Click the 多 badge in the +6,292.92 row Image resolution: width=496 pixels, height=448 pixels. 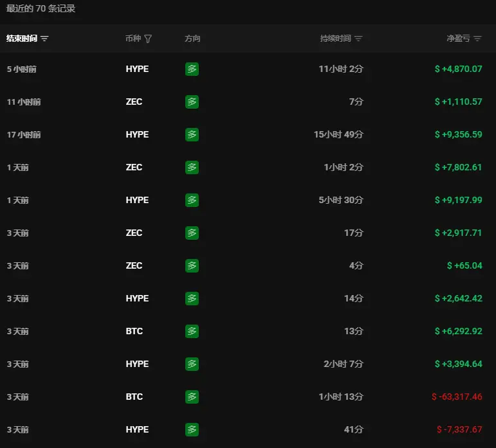point(192,331)
